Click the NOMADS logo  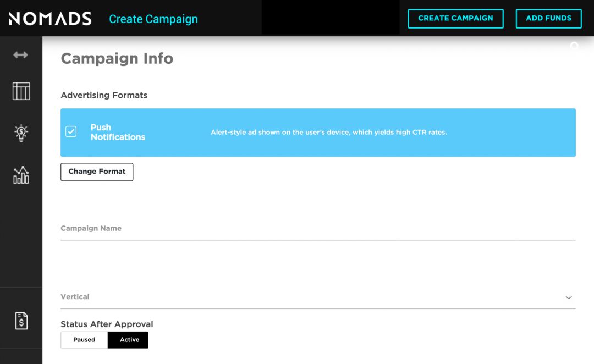coord(50,19)
